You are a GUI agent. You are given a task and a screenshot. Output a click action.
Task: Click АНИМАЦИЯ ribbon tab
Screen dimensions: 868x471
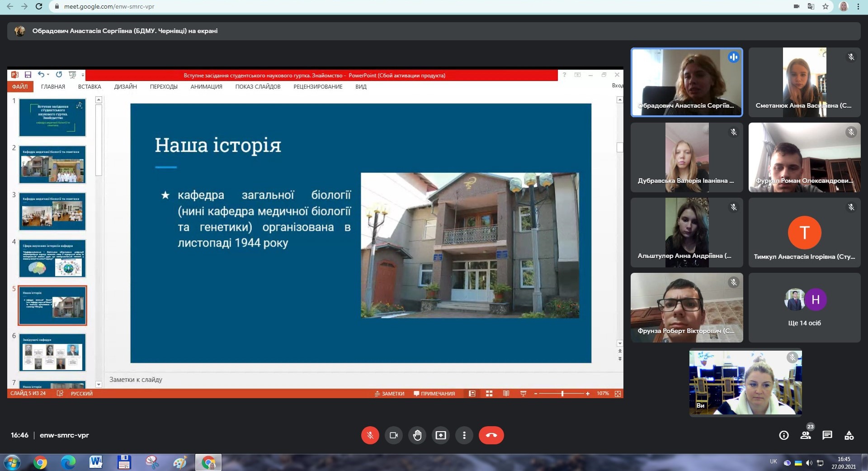(206, 86)
